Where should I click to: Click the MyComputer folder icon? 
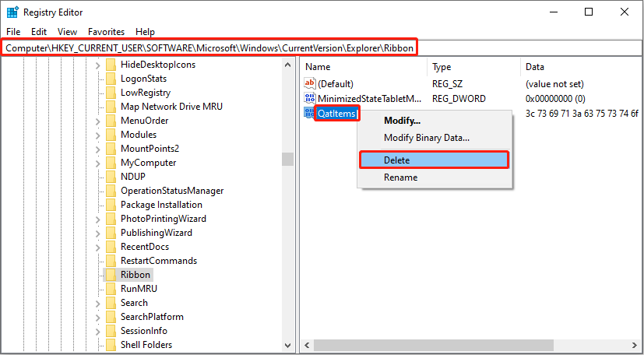click(x=111, y=163)
